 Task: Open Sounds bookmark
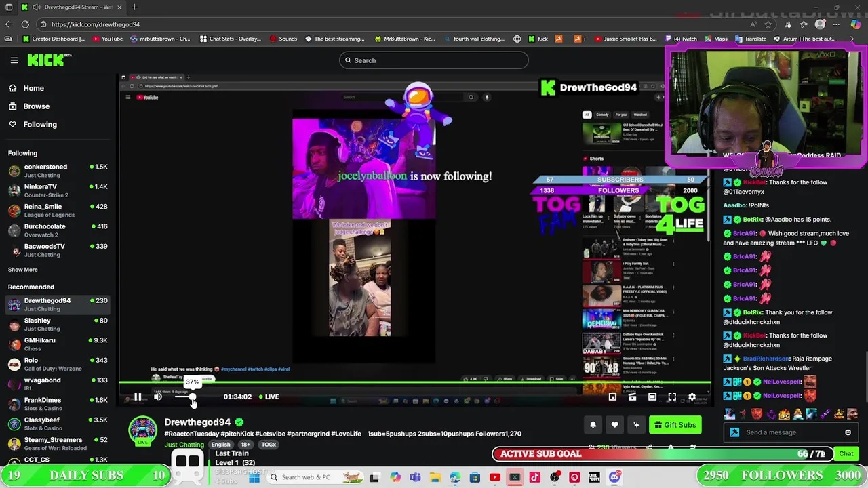(283, 39)
